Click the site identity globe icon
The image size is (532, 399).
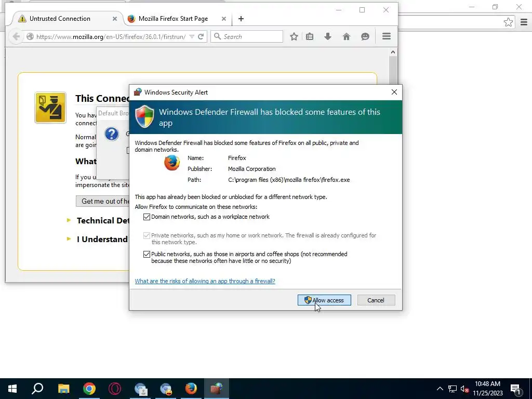click(30, 37)
